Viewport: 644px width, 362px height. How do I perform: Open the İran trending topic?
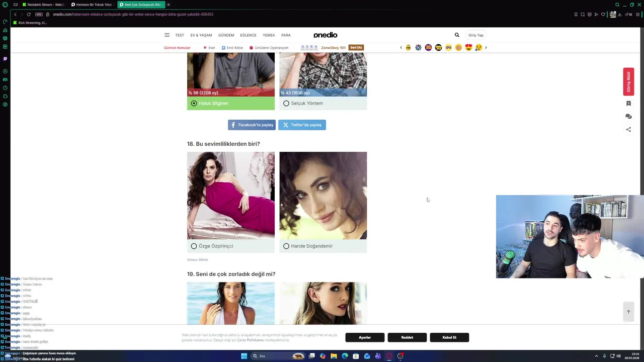[x=209, y=48]
